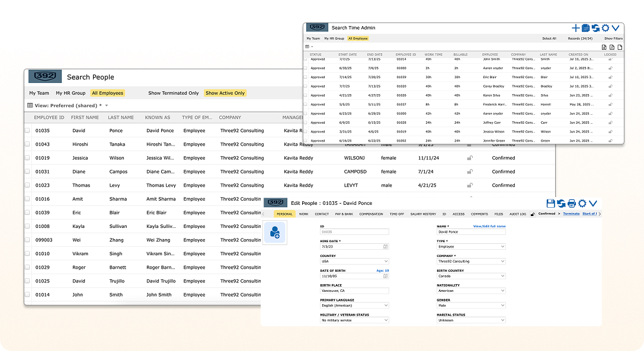
Task: Open the Military / Veteran Status dropdown
Action: click(x=354, y=320)
